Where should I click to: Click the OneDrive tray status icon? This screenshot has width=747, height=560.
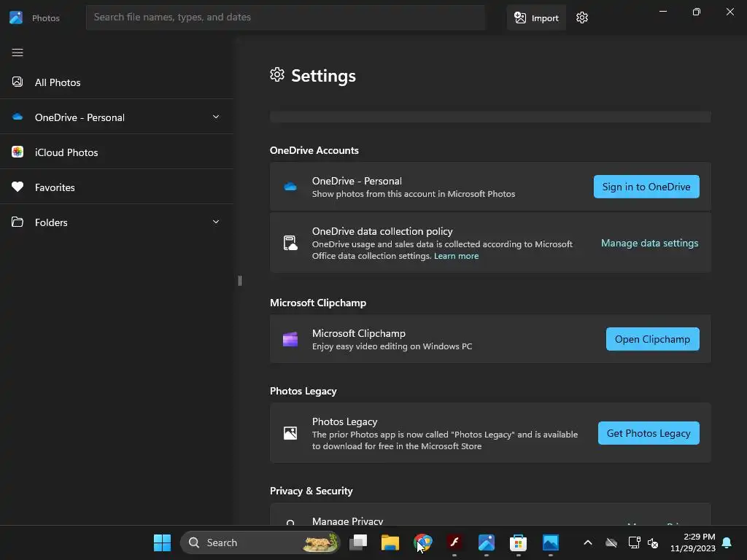coord(611,542)
